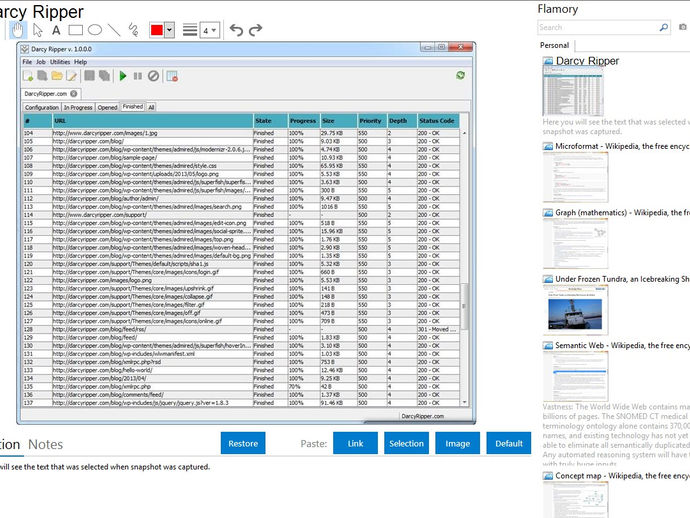This screenshot has height=518, width=690.
Task: Open the line width dropdown showing 4
Action: tap(209, 30)
